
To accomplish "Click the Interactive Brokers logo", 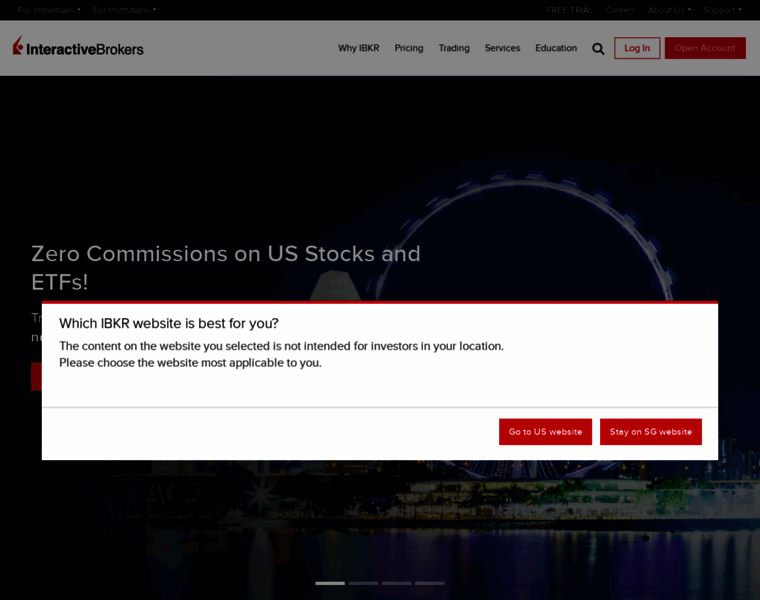I will coord(78,47).
